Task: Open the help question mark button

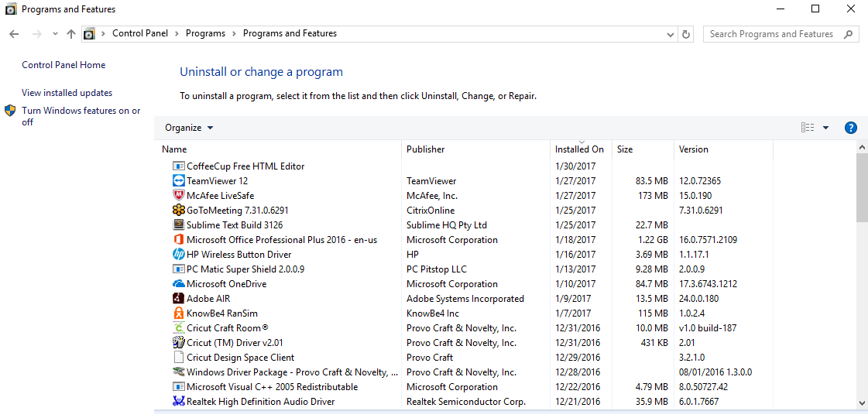Action: click(x=850, y=128)
